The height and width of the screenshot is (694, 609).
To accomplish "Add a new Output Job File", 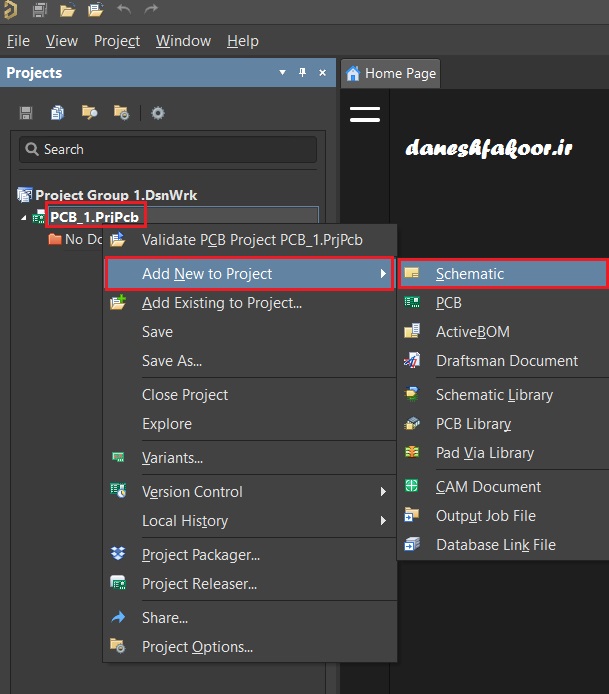I will 504,516.
